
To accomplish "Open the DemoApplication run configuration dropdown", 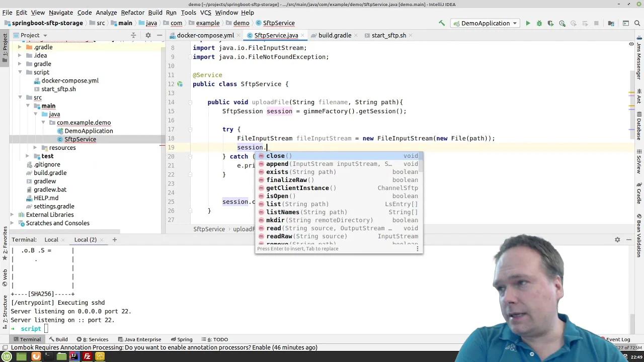I will tap(486, 23).
